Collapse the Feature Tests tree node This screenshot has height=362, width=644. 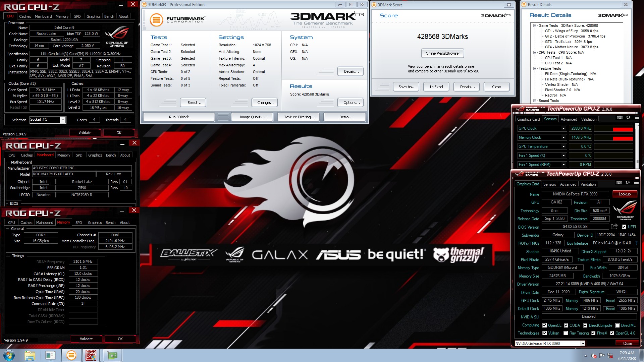pyautogui.click(x=535, y=68)
